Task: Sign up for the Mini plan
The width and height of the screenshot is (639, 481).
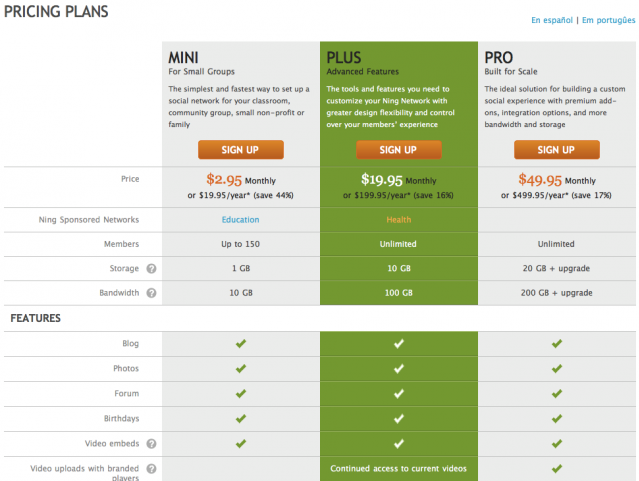Action: click(x=241, y=150)
